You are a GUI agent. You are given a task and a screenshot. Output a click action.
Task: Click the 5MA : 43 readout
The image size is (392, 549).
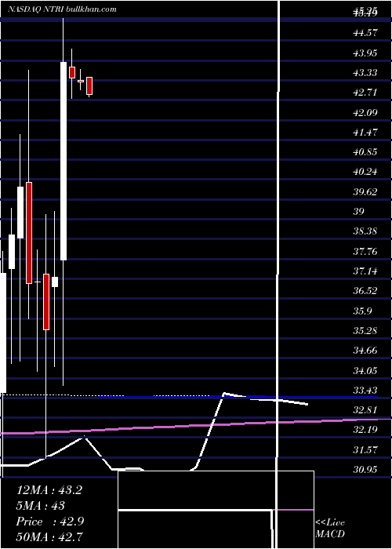point(41,506)
